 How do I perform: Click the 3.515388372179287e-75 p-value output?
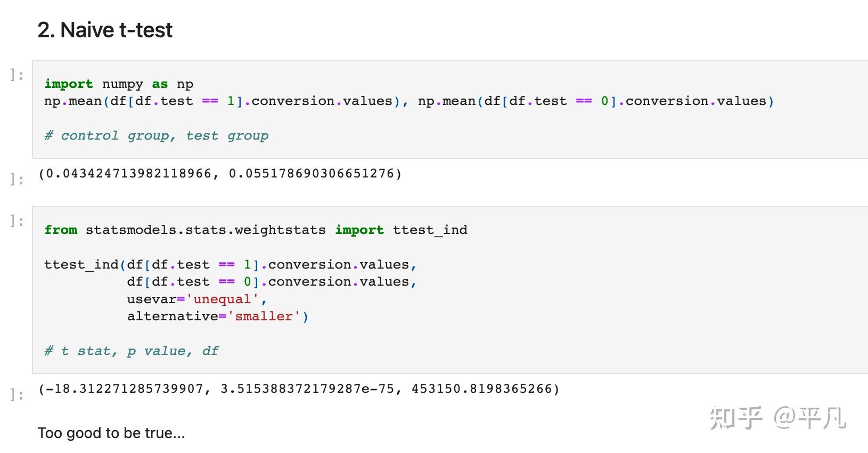tap(307, 389)
